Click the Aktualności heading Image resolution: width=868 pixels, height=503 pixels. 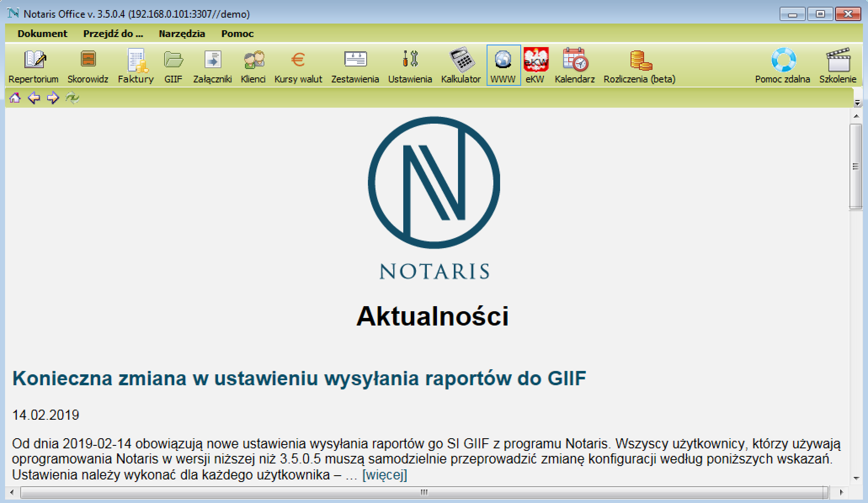point(433,316)
